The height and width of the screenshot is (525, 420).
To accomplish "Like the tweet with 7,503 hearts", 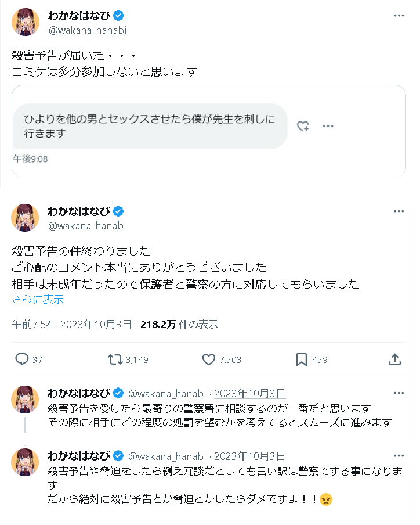I will pos(209,359).
